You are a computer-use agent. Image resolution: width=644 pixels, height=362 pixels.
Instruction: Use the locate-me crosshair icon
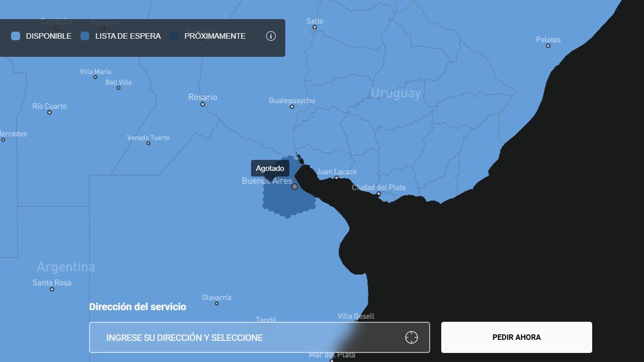coord(411,337)
